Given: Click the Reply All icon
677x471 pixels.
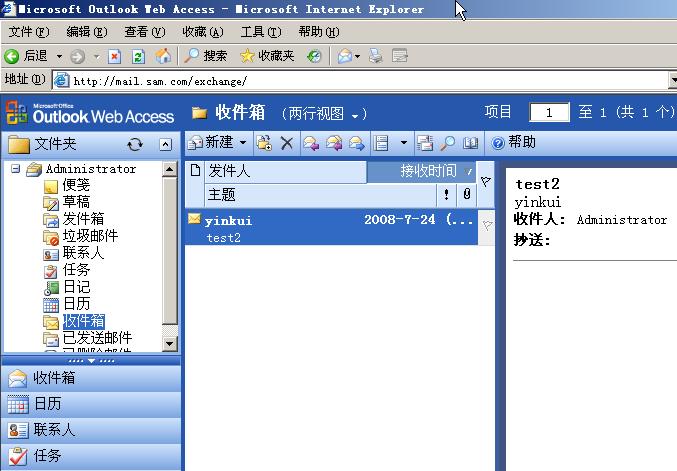Looking at the screenshot, I should 334,143.
